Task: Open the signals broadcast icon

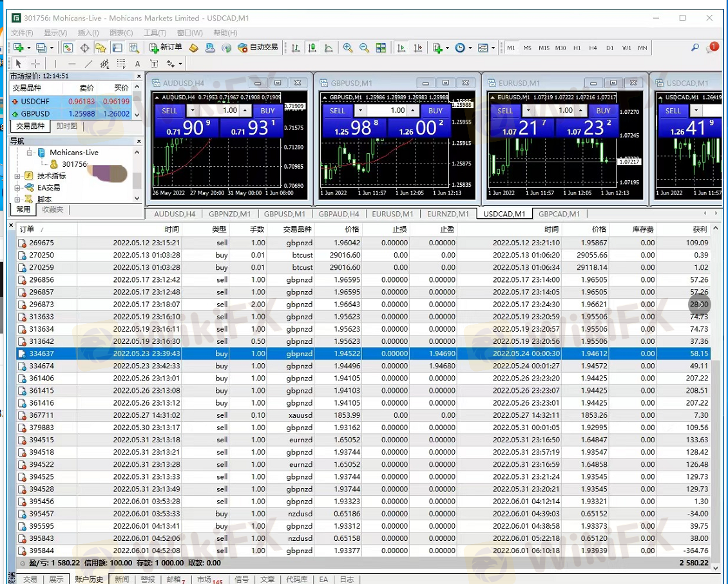Action: coord(226,48)
